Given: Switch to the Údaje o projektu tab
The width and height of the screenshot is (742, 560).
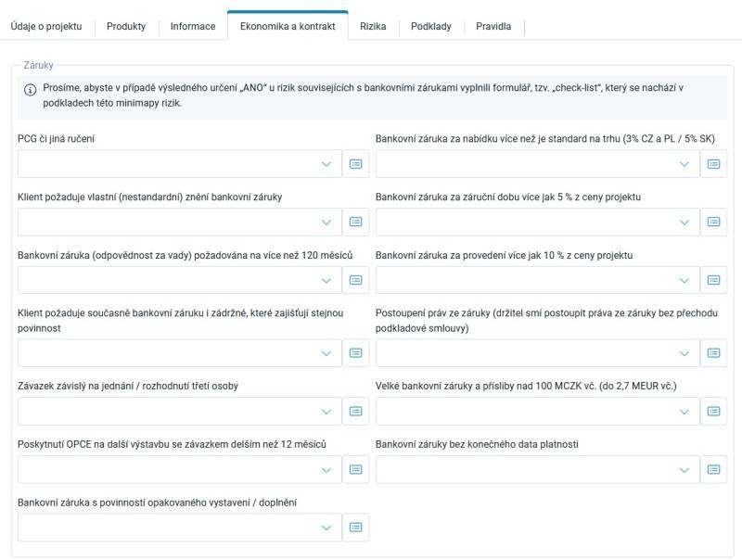Looking at the screenshot, I should point(46,27).
